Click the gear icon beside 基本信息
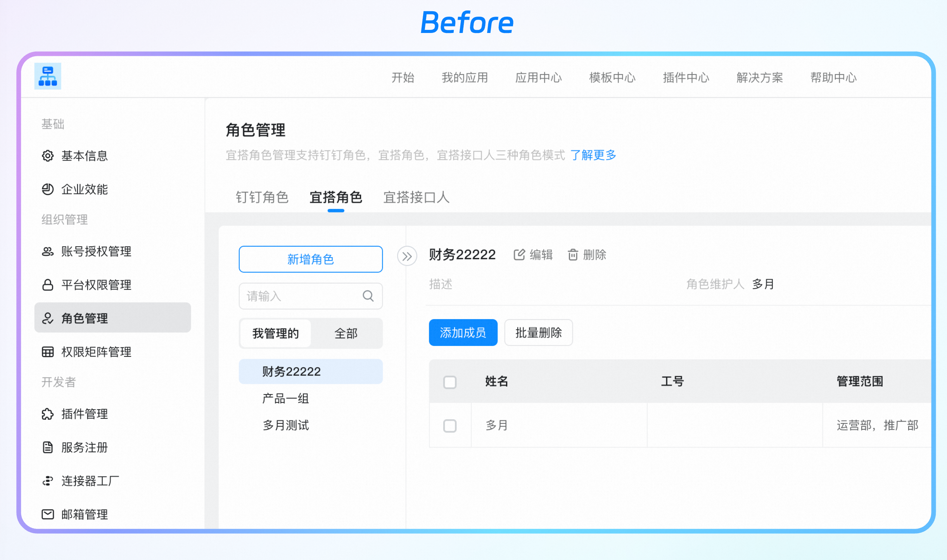 tap(48, 156)
